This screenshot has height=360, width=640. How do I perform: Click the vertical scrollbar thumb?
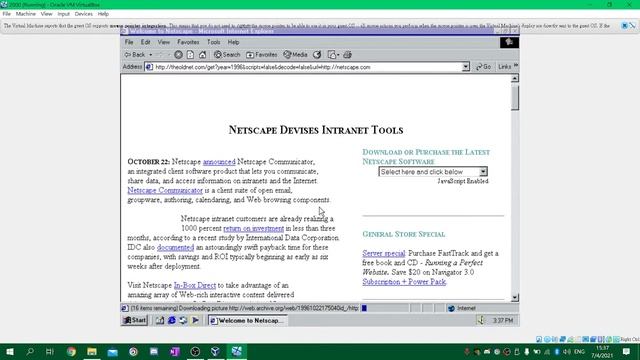tap(515, 97)
